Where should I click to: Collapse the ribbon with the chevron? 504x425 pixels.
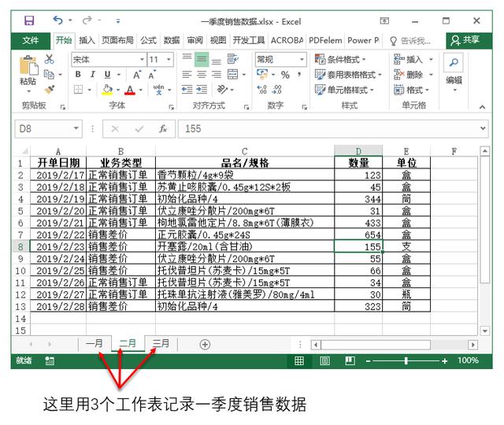point(482,107)
